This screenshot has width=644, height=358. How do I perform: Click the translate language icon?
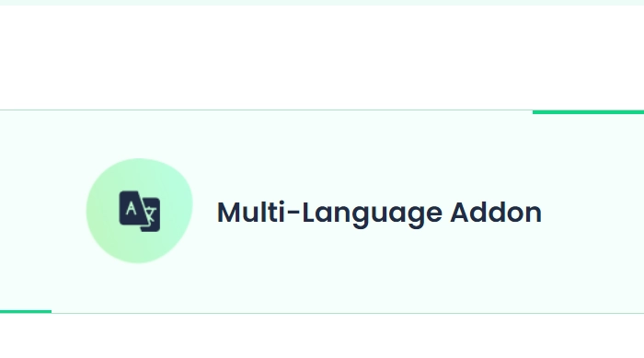140,211
